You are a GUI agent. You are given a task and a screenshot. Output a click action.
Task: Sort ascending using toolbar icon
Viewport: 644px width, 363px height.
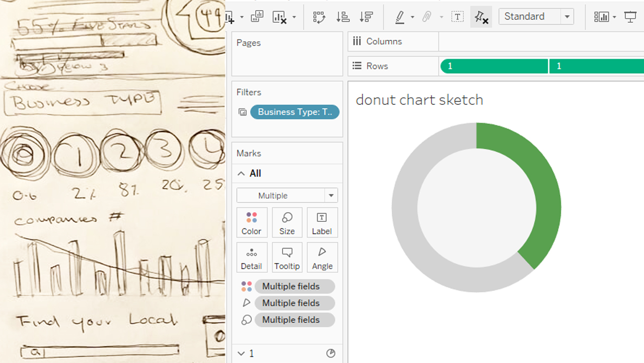(x=343, y=17)
